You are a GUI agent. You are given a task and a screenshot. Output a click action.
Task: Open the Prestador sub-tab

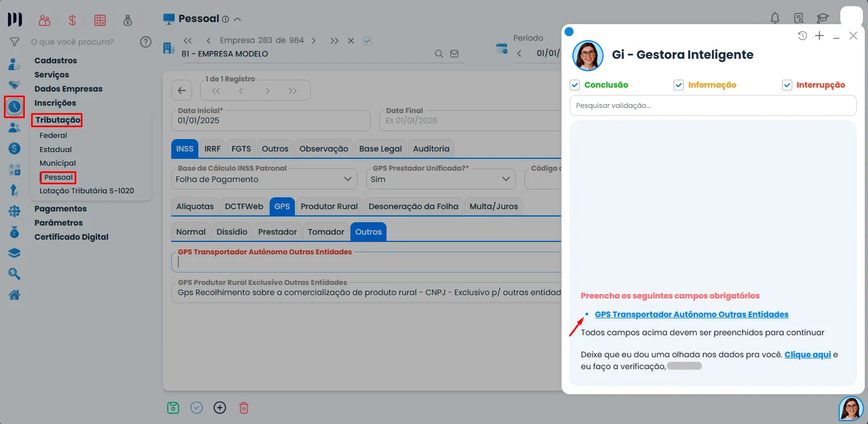[277, 232]
